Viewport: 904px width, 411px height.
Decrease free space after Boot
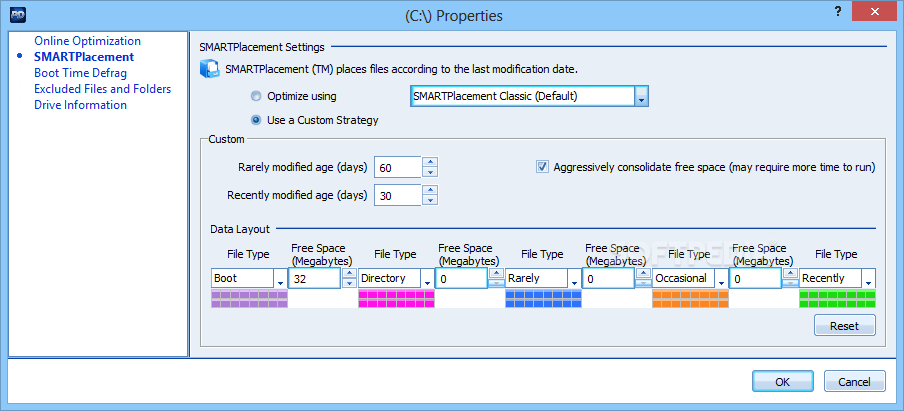(349, 283)
